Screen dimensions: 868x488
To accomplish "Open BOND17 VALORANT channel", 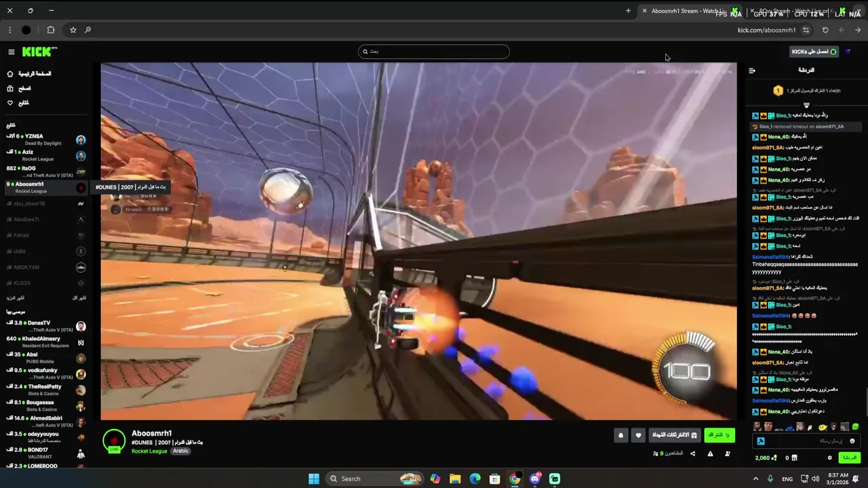I will 46,453.
